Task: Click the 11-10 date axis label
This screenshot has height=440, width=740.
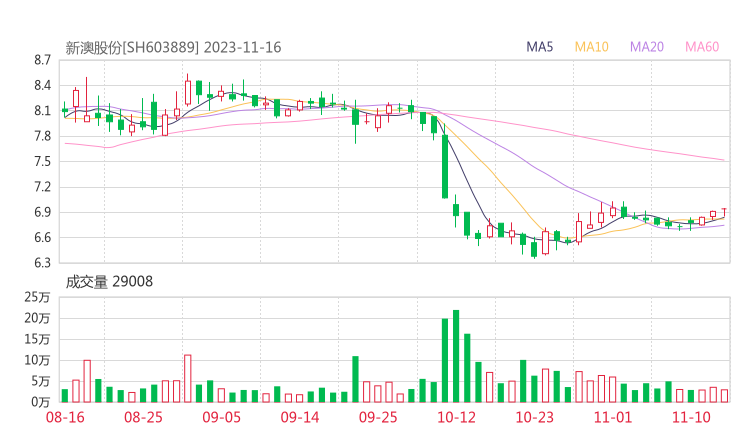Action: pyautogui.click(x=691, y=417)
